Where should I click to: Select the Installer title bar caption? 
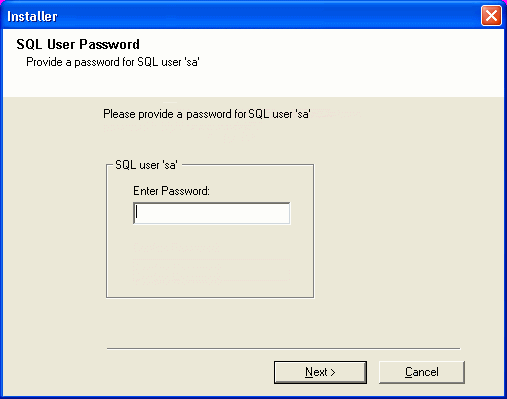tap(32, 16)
